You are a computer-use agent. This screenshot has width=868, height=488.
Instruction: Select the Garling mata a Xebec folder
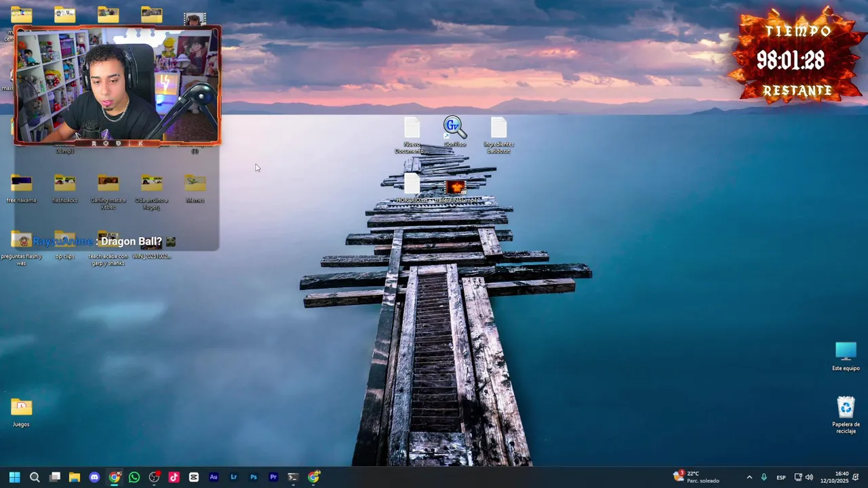coord(108,192)
